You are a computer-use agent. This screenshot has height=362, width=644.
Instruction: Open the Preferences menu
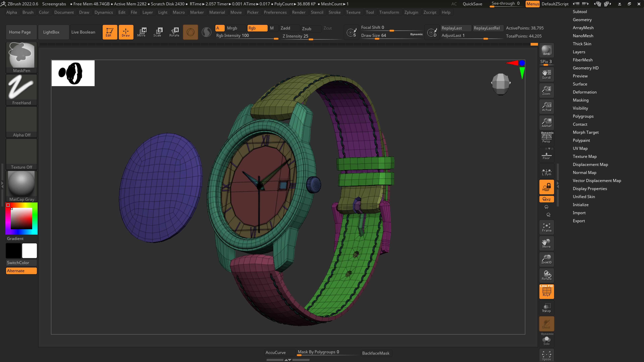click(x=275, y=12)
